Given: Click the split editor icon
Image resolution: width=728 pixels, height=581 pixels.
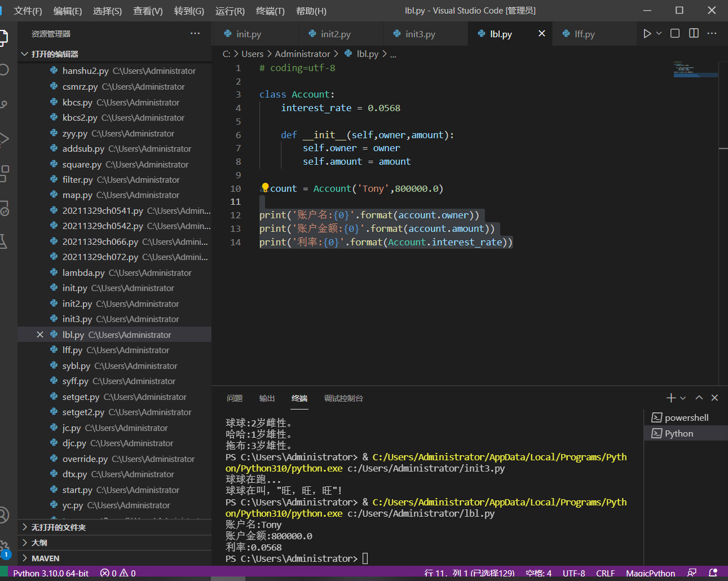Looking at the screenshot, I should point(694,34).
